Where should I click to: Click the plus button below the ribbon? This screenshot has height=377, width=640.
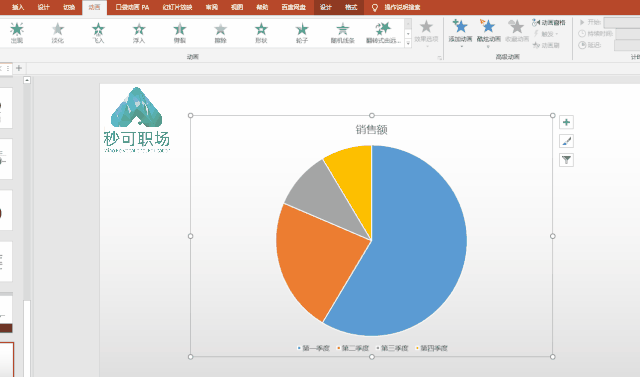pyautogui.click(x=19, y=68)
